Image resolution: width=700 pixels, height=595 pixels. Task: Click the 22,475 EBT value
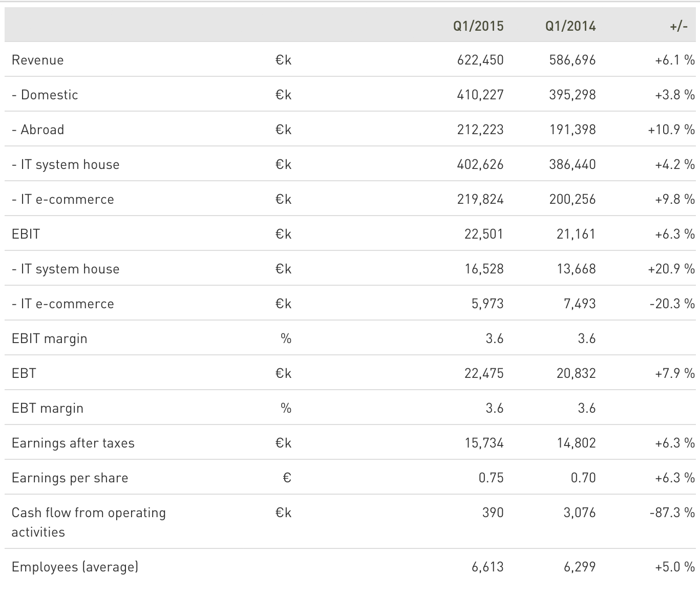pyautogui.click(x=484, y=373)
